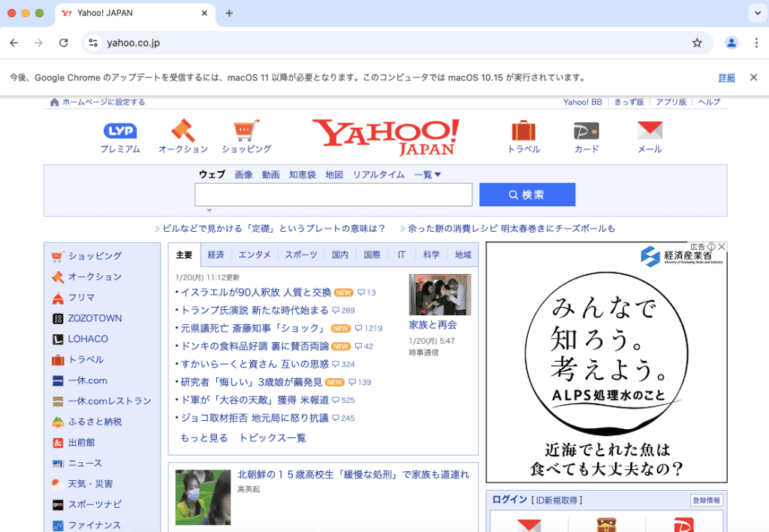Select the 地図 search type
The height and width of the screenshot is (532, 769).
point(334,174)
